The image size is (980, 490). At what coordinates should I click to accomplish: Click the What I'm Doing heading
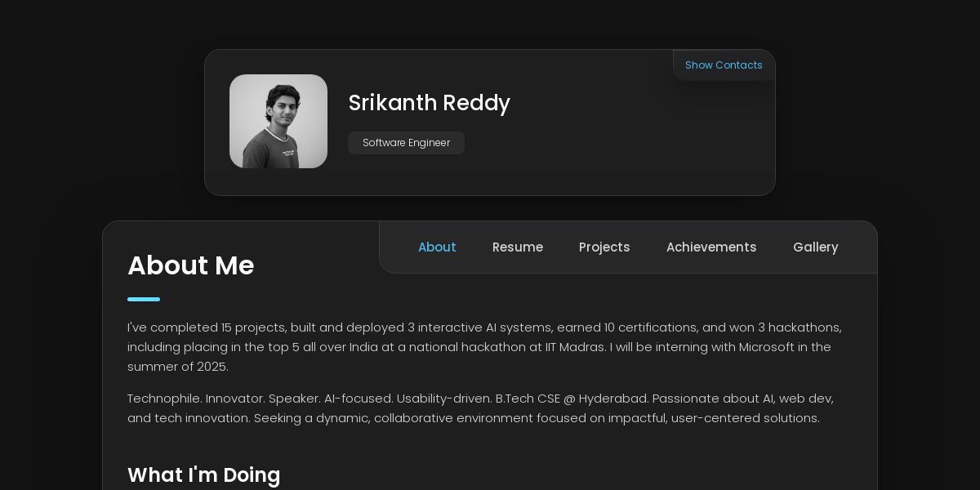203,474
